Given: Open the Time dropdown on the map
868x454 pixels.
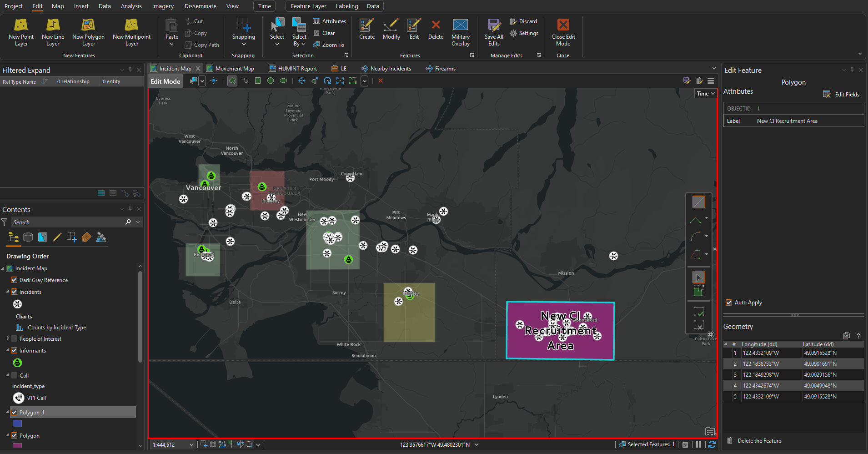Looking at the screenshot, I should [705, 93].
